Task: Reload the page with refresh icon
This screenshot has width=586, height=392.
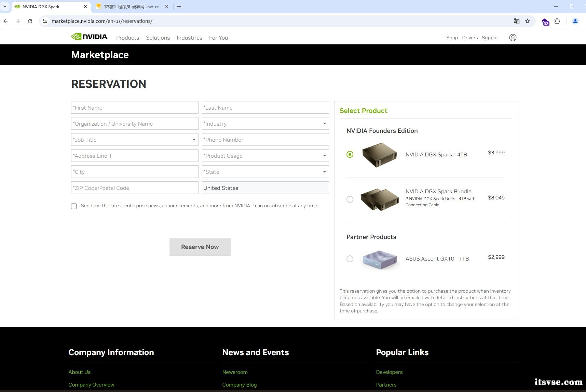Action: (x=30, y=21)
